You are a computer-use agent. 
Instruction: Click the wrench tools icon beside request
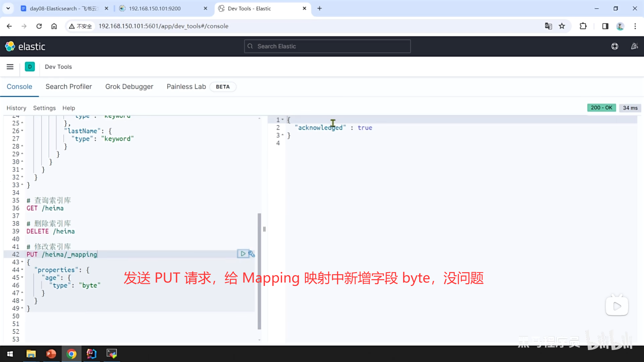pyautogui.click(x=252, y=254)
